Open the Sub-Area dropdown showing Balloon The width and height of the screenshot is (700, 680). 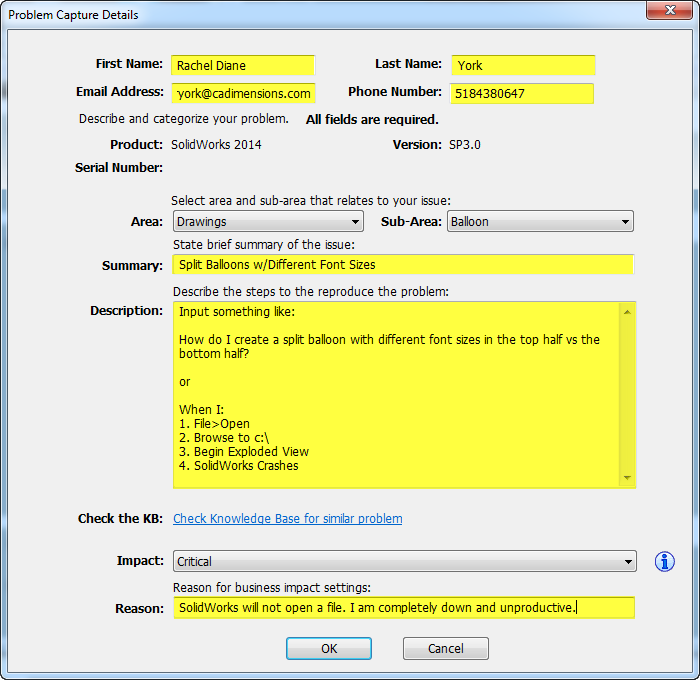point(540,221)
